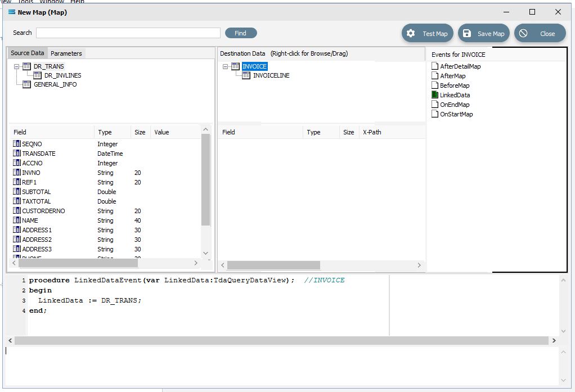This screenshot has width=575, height=392.
Task: Click the source field list right scroll arrow
Action: coord(196,263)
